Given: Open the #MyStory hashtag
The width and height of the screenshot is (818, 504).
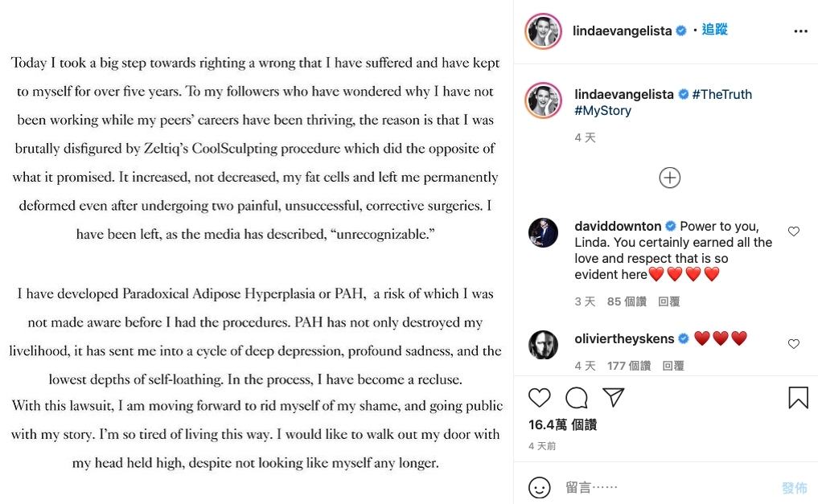Looking at the screenshot, I should [x=602, y=111].
